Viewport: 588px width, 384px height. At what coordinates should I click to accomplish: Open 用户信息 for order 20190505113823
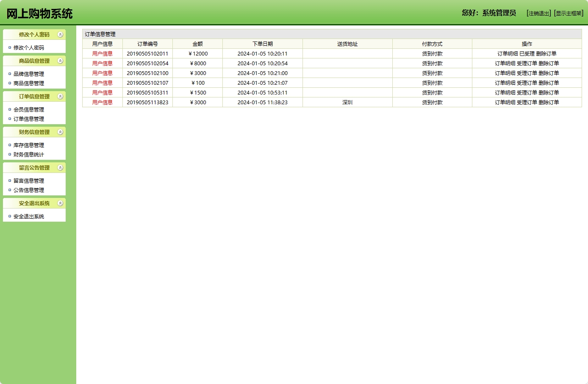click(103, 103)
